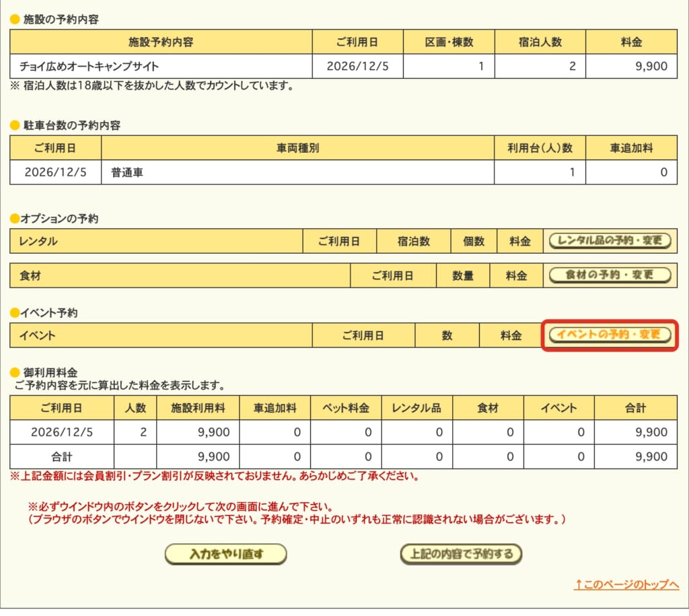Click the 車両種別 column header

pos(297,148)
